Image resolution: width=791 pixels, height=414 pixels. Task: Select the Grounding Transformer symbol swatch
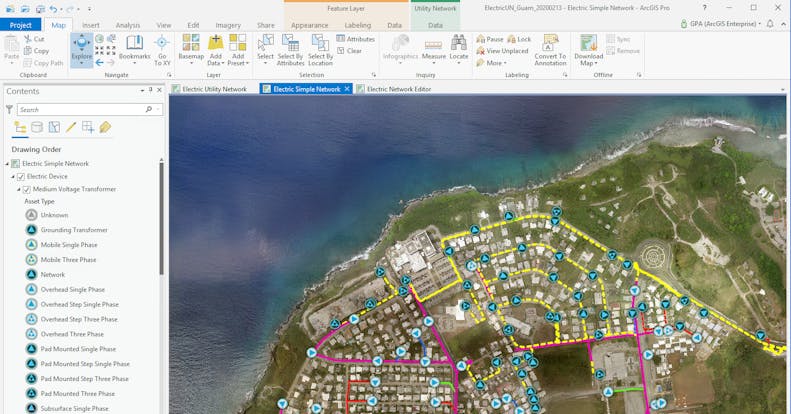[x=31, y=229]
